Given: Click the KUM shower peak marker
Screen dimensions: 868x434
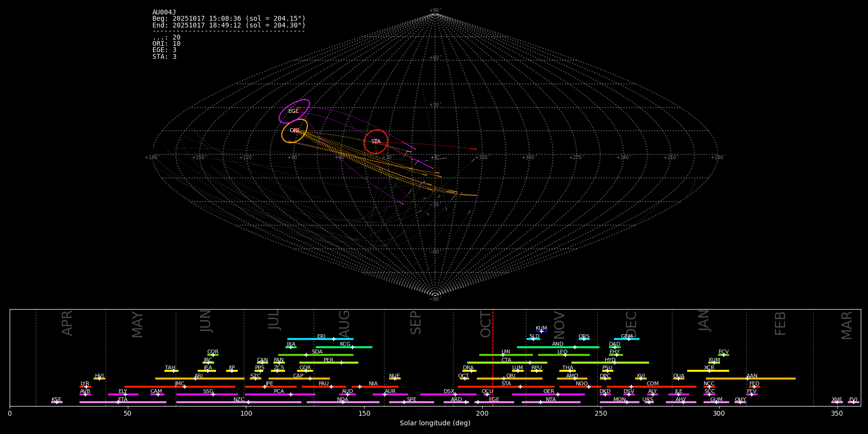Looking at the screenshot, I should click(542, 331).
